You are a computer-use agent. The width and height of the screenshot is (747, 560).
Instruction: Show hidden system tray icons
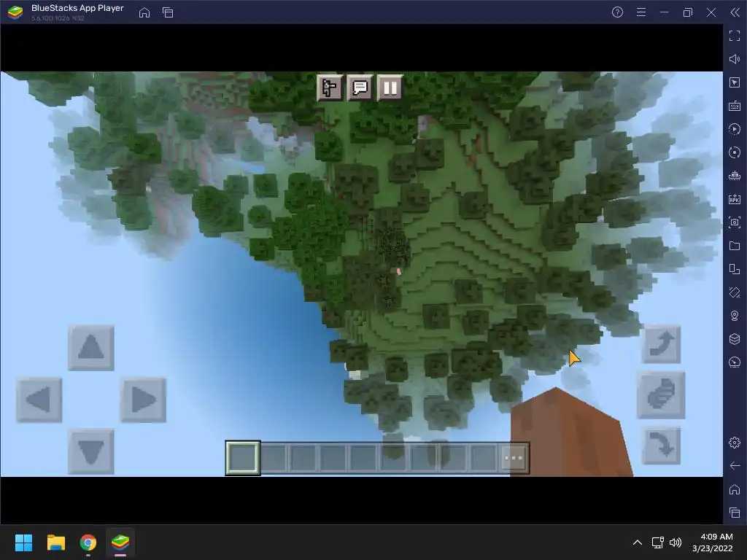(638, 542)
